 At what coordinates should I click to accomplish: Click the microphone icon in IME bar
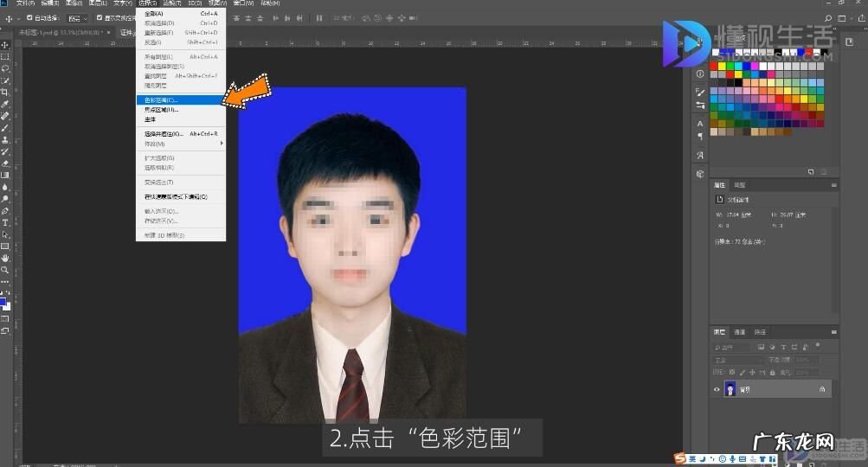[x=732, y=458]
